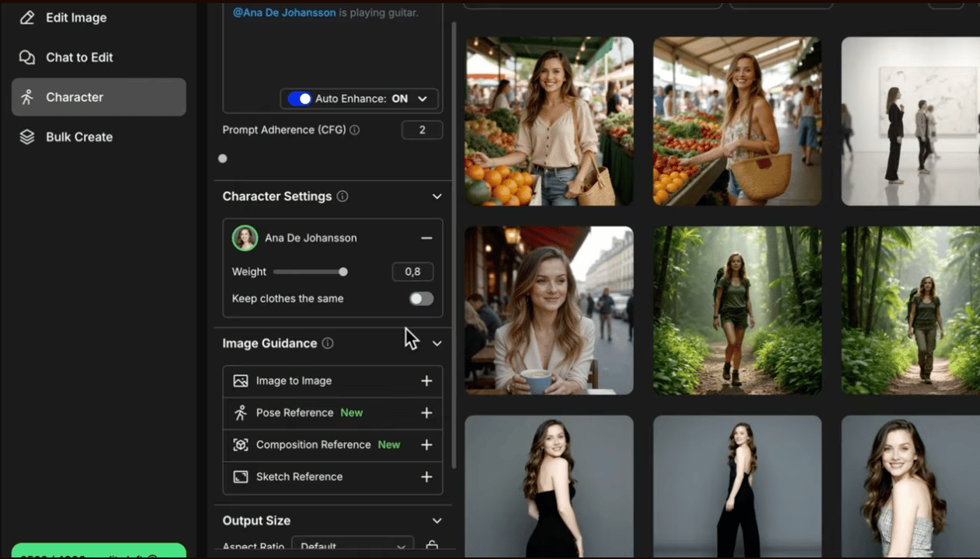Click the character Weight slider handle

(x=343, y=272)
